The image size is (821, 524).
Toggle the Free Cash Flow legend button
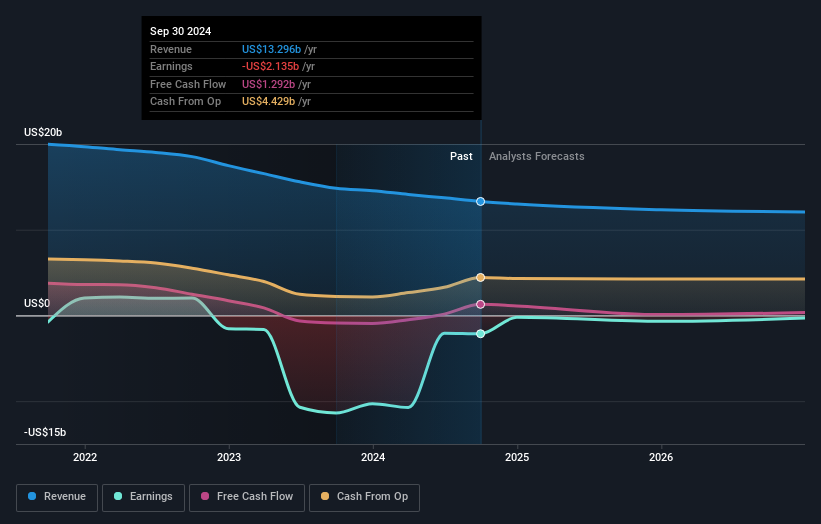[247, 497]
